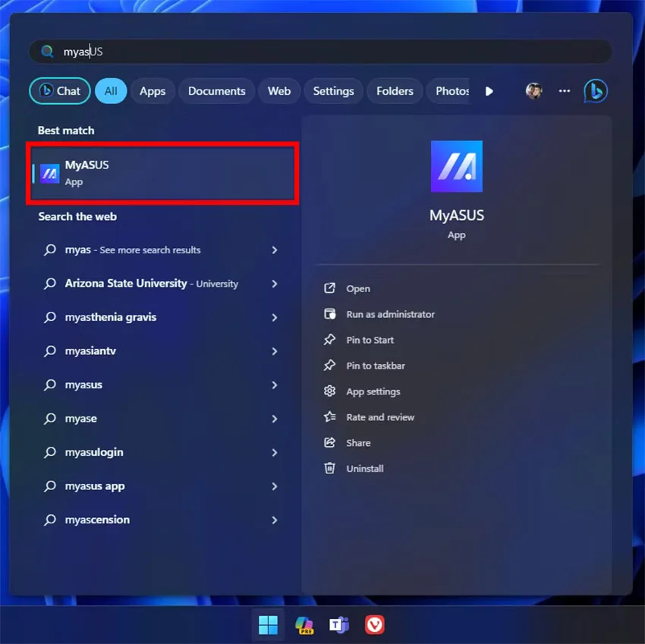Expand the chevron for 'myasus' suggestion
Viewport: 645px width, 644px height.
(x=275, y=385)
